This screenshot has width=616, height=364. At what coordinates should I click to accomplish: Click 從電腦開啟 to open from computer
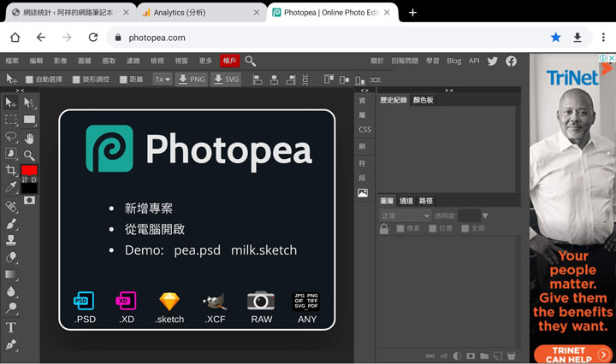(x=155, y=229)
